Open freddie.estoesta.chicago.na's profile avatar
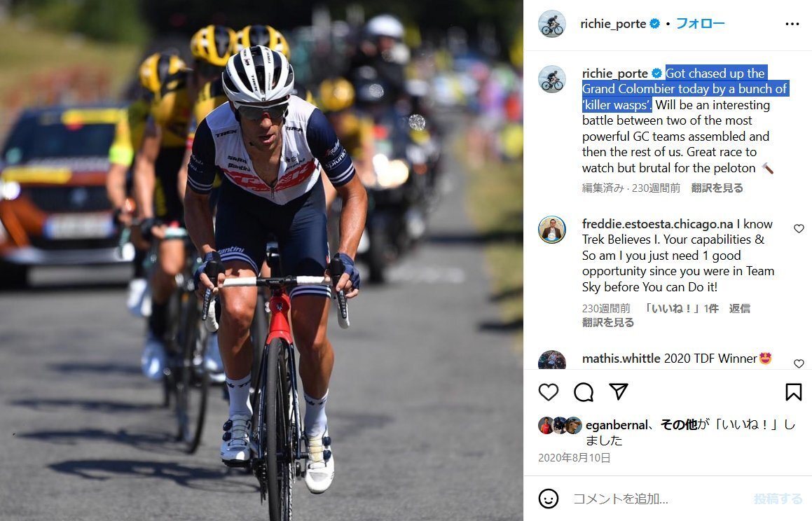Screen dimensions: 812x521 pyautogui.click(x=551, y=230)
